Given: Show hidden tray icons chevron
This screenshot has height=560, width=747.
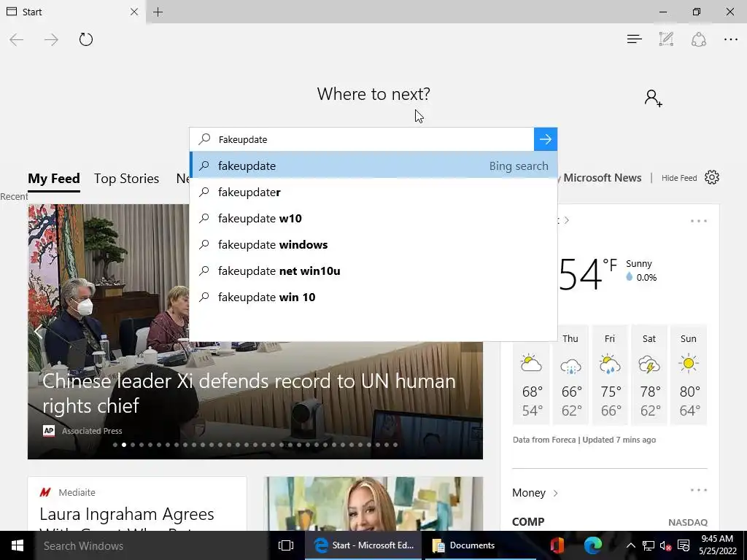Looking at the screenshot, I should click(x=630, y=545).
